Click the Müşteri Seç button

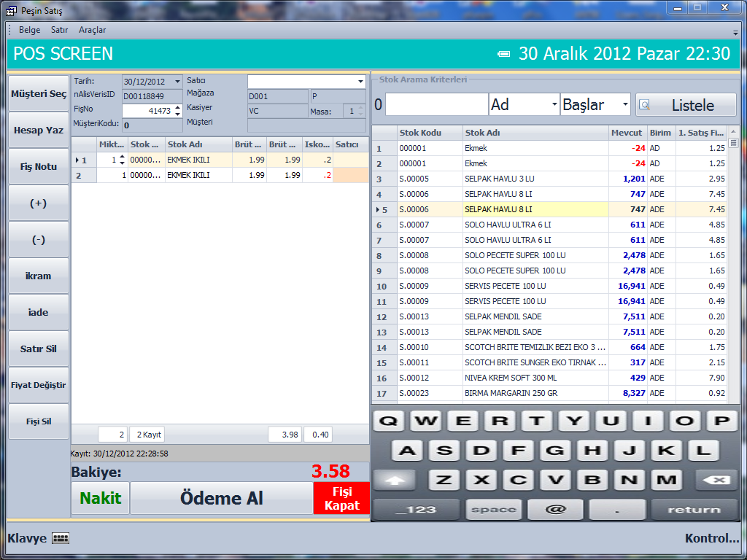tap(39, 94)
